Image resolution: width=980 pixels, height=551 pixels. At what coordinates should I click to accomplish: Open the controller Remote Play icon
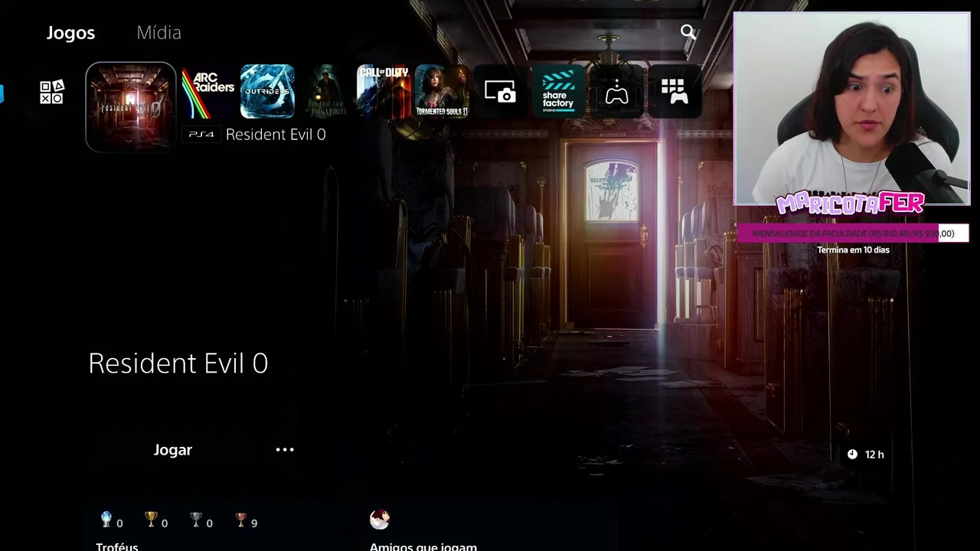pyautogui.click(x=616, y=92)
